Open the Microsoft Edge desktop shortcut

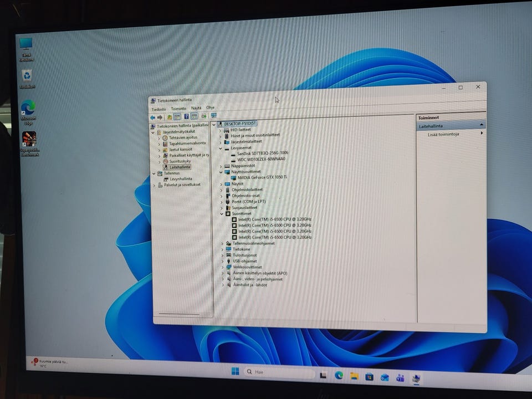click(x=28, y=112)
